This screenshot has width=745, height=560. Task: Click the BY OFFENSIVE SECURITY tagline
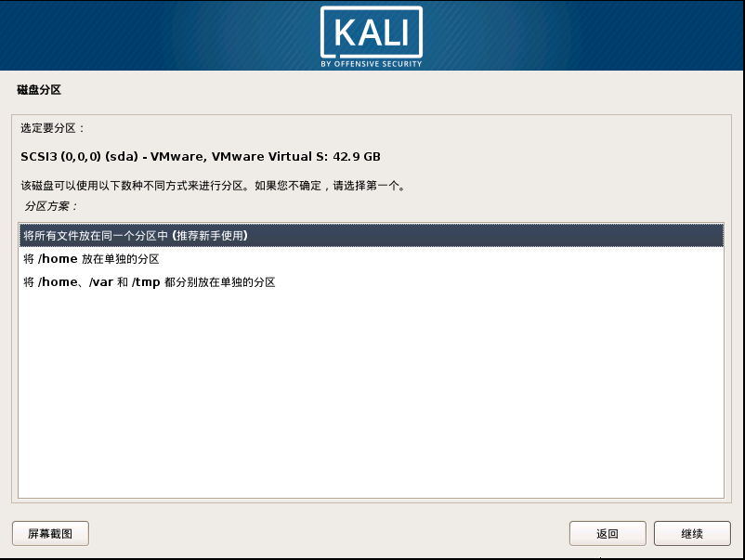click(x=371, y=64)
